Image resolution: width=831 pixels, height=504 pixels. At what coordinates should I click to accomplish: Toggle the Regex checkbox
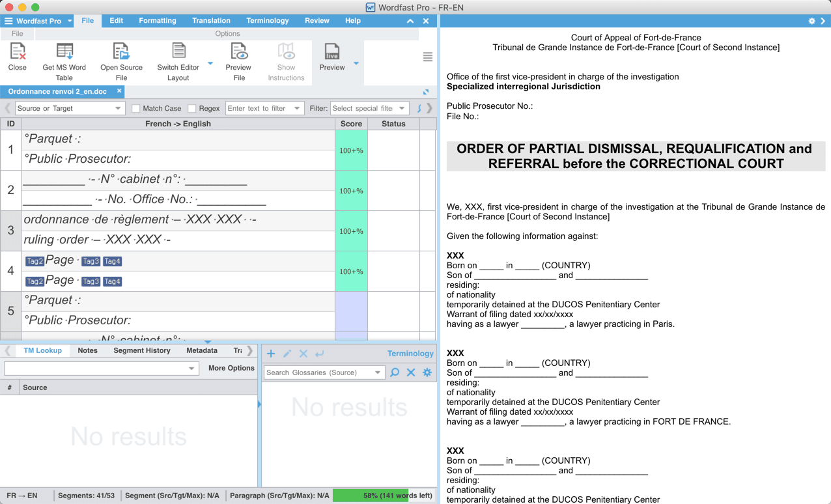pos(192,109)
